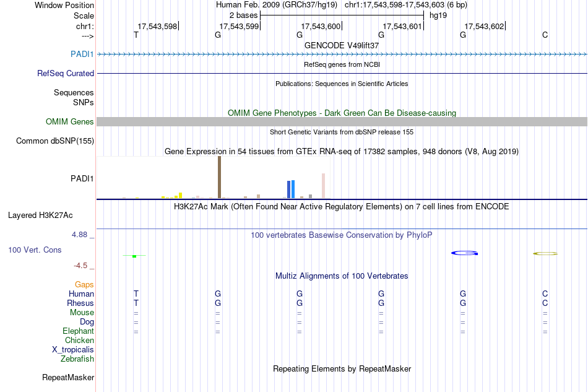Click Repeating Elements by RepeatMasker title

point(342,368)
